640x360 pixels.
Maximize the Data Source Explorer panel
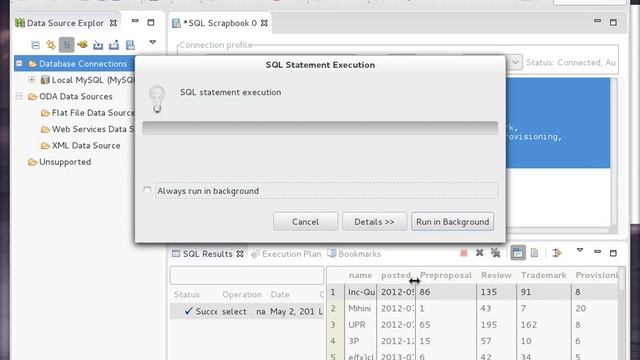(151, 22)
